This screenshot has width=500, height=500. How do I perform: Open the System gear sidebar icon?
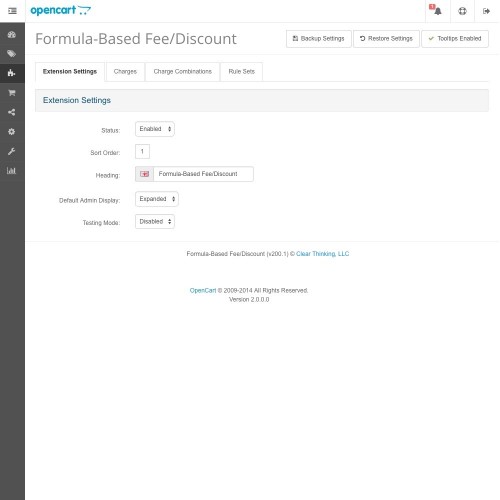tap(12, 132)
